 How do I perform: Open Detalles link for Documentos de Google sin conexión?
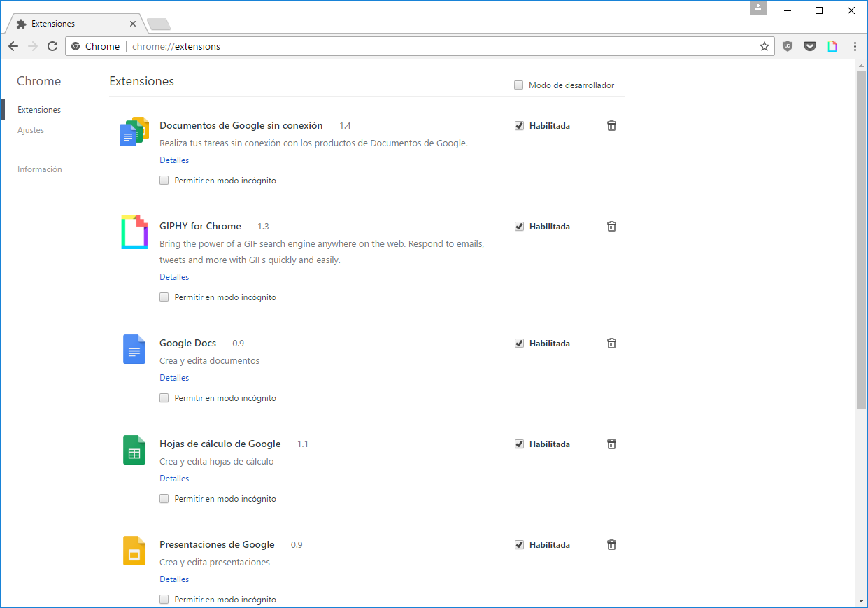pyautogui.click(x=174, y=160)
